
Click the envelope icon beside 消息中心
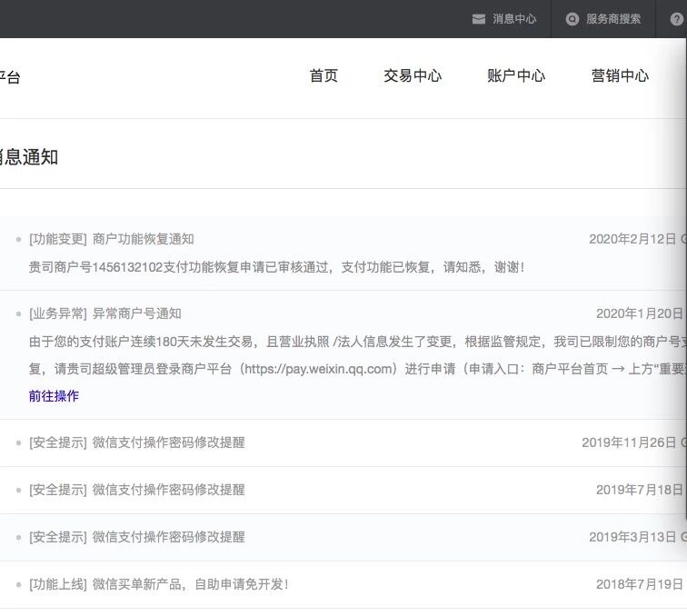click(478, 19)
